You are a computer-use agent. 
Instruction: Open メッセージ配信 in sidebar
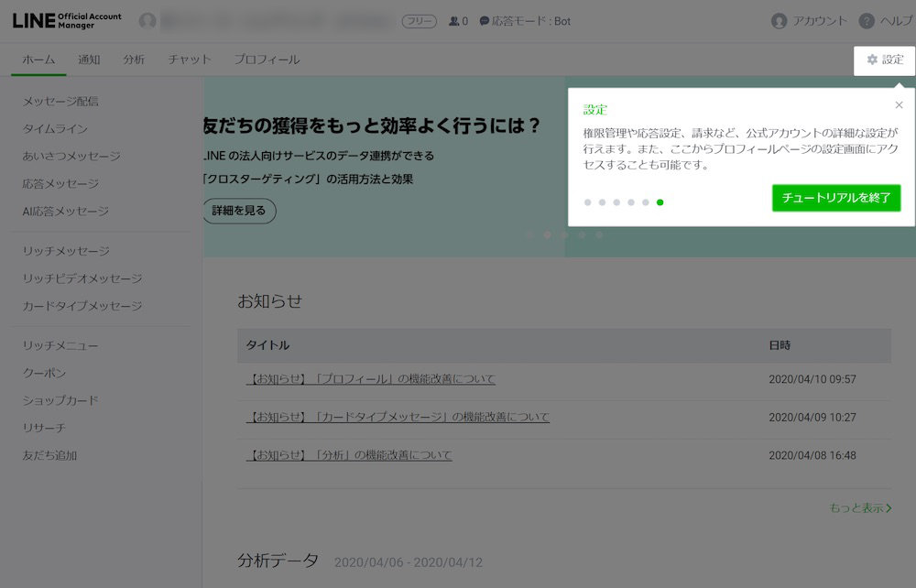tap(60, 102)
